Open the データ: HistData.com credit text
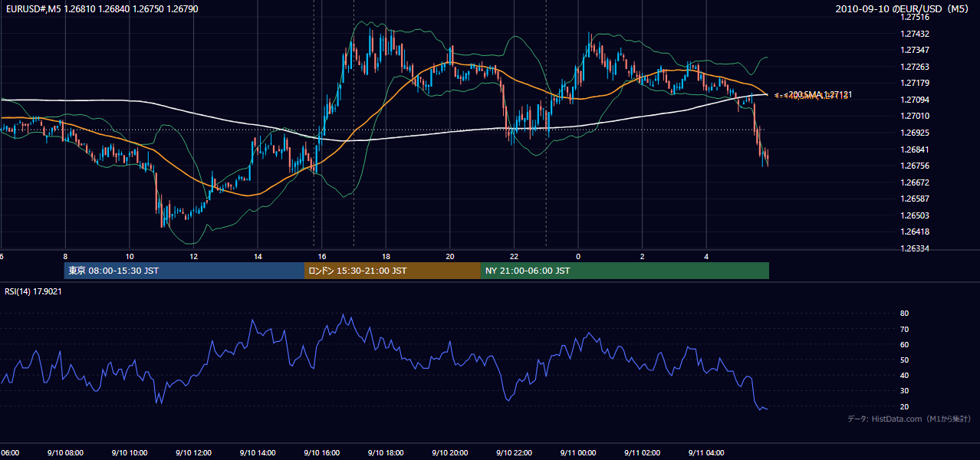Screen dimensions: 980x460 [x=909, y=419]
